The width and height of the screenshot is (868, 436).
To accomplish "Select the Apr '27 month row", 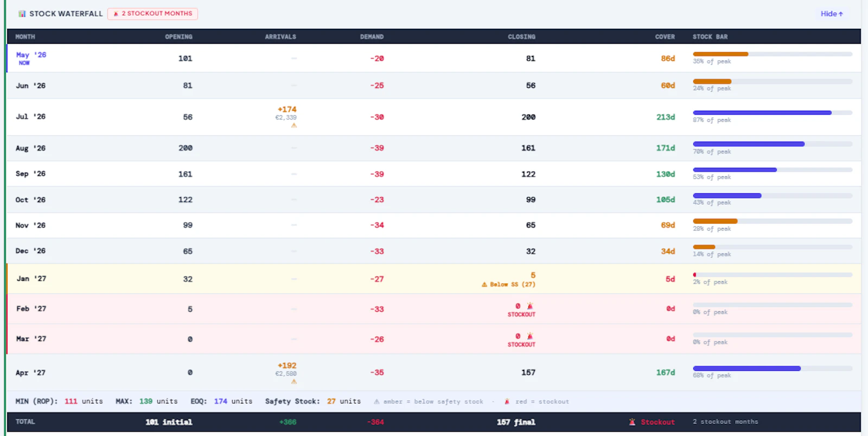I will (433, 372).
